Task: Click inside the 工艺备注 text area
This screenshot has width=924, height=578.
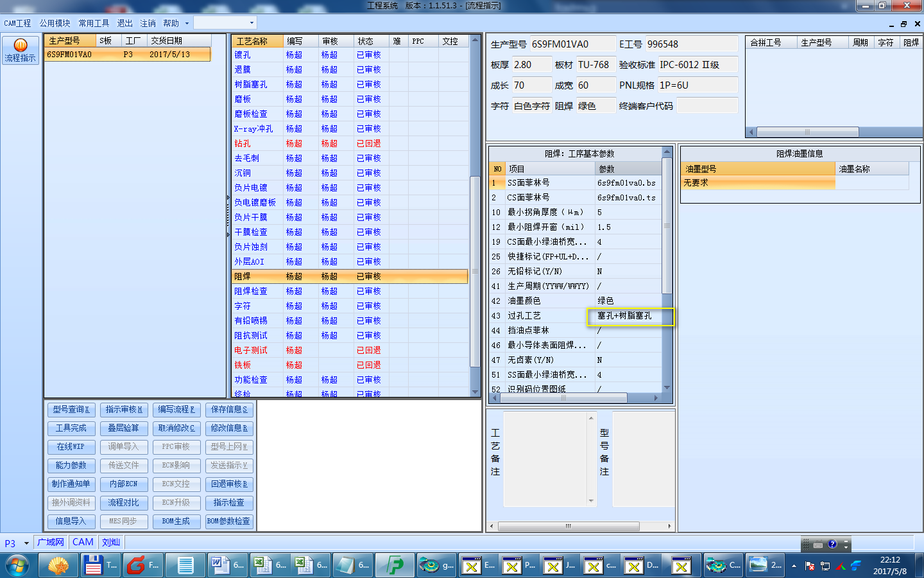Action: pyautogui.click(x=546, y=459)
